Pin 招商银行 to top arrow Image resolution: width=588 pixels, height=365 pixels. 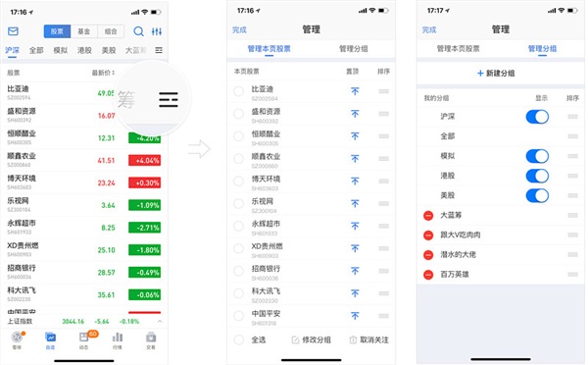[x=355, y=271]
